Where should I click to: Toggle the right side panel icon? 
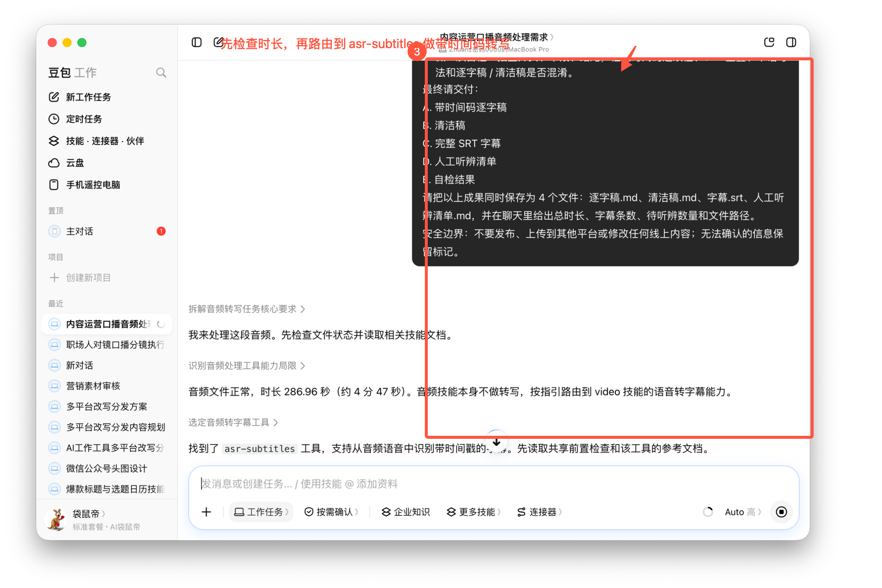click(x=791, y=42)
